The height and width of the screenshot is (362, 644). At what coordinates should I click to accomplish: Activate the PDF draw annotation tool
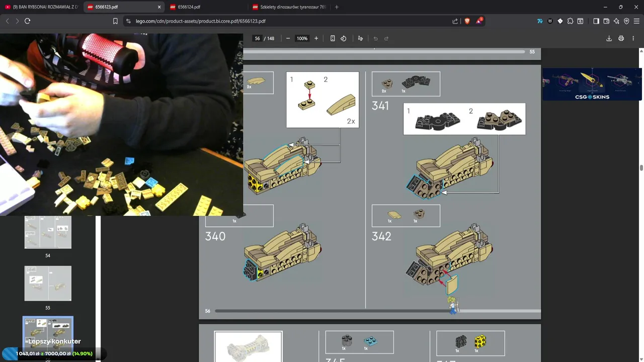coord(360,38)
